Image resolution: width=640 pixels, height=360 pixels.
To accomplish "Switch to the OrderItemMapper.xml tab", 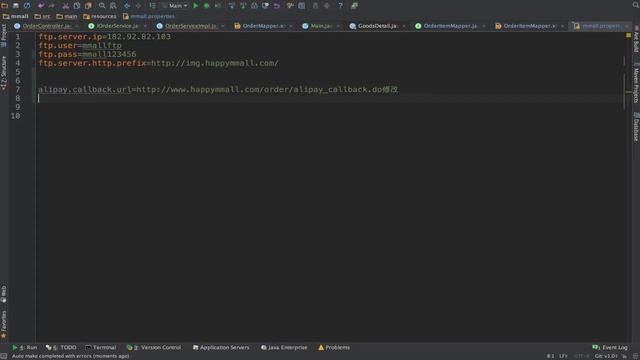I will (529, 26).
